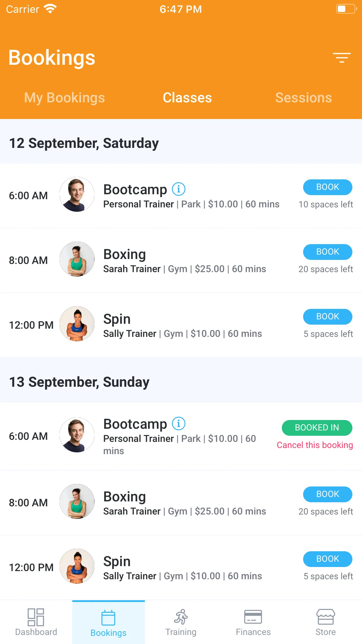Select the Bookings calendar icon
362x644 pixels.
tap(108, 618)
